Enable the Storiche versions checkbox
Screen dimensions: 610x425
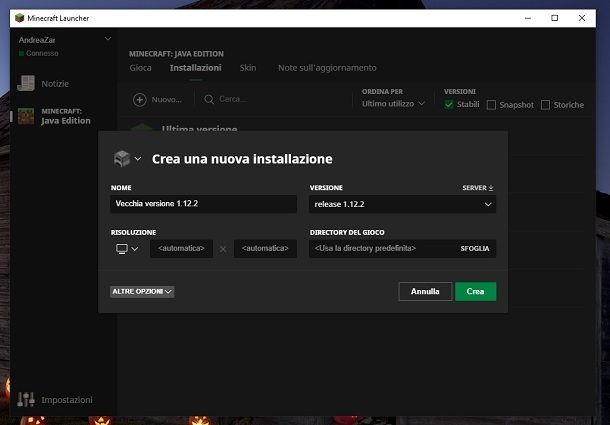click(x=545, y=105)
